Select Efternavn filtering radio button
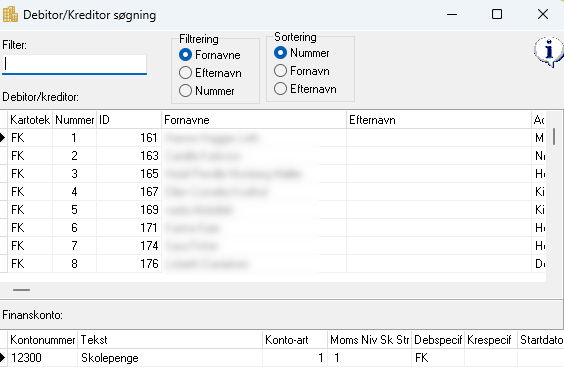564x374 pixels. [186, 73]
